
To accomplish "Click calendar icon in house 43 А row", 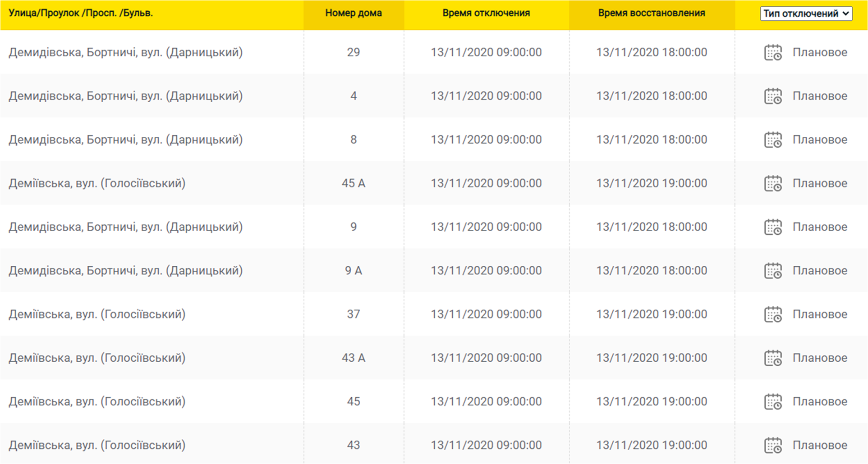I will (773, 358).
